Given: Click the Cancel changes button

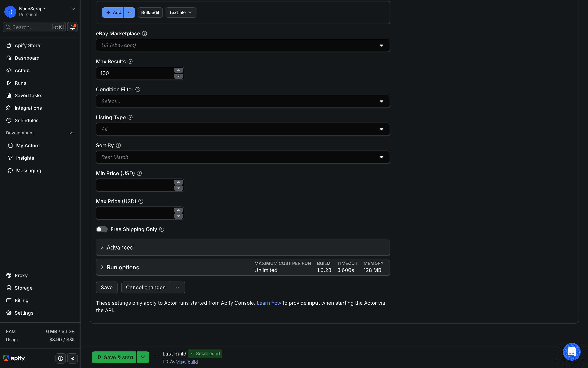Looking at the screenshot, I should [146, 287].
